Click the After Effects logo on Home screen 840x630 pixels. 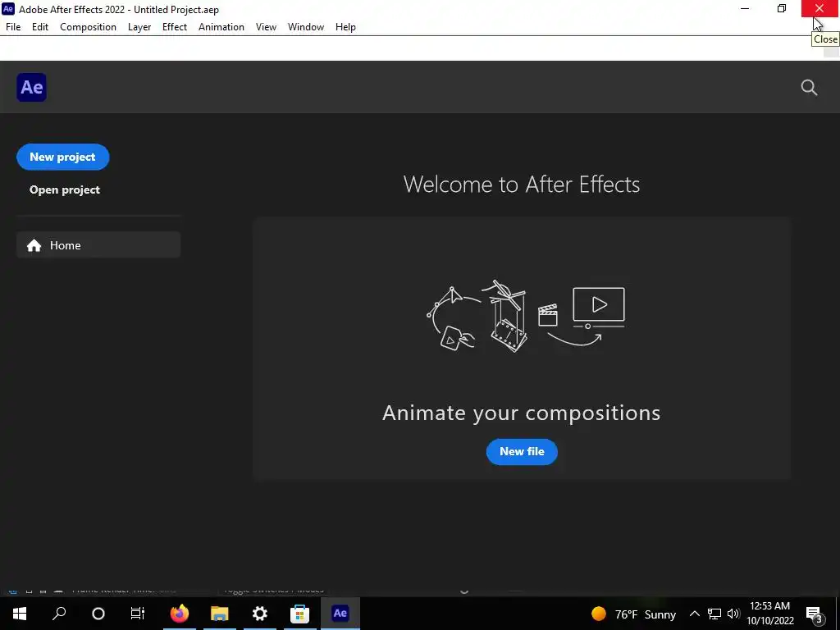(x=32, y=87)
